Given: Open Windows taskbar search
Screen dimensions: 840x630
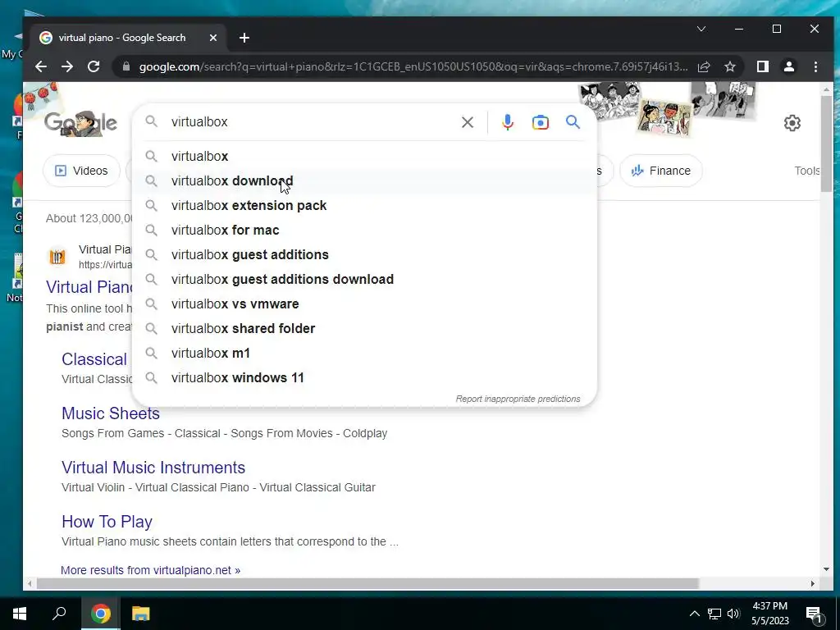Looking at the screenshot, I should tap(59, 614).
